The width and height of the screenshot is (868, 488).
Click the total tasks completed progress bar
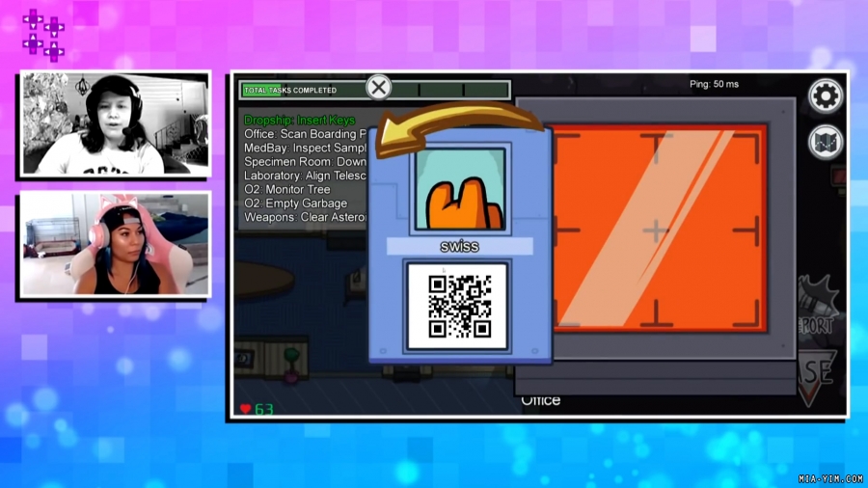click(x=375, y=91)
